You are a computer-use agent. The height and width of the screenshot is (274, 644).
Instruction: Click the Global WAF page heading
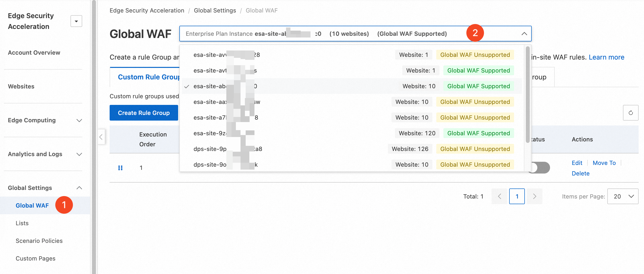point(140,34)
